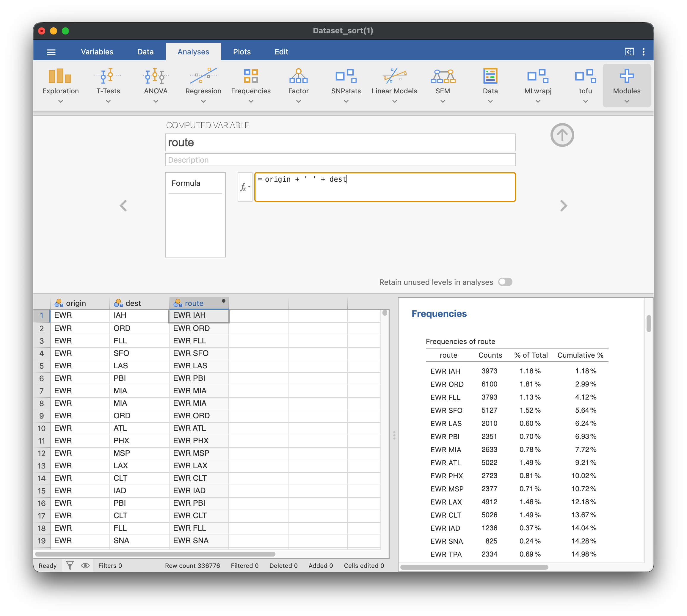Select row number 10 header
Viewport: 687px width, 616px height.
pyautogui.click(x=42, y=428)
